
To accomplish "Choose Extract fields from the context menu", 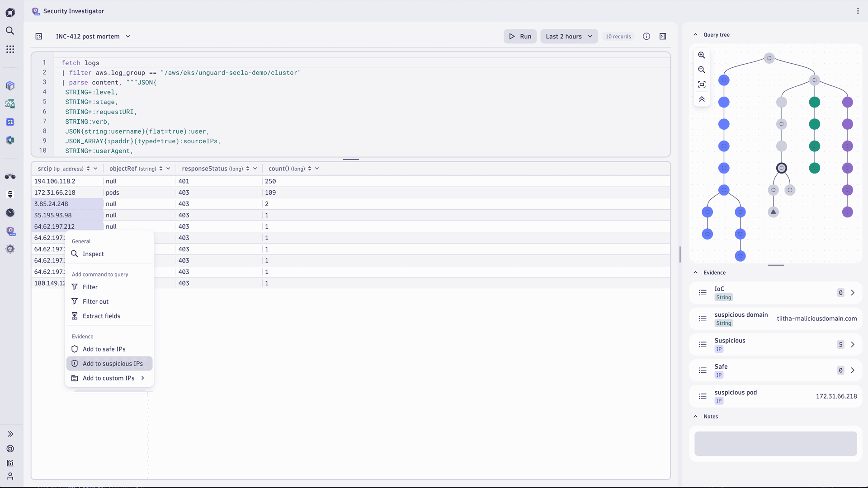I will click(109, 316).
